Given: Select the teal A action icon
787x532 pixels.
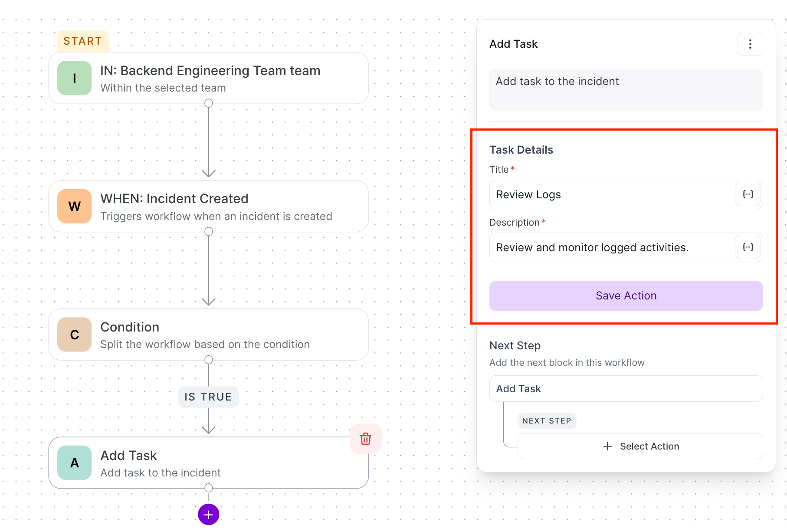Looking at the screenshot, I should click(x=75, y=463).
